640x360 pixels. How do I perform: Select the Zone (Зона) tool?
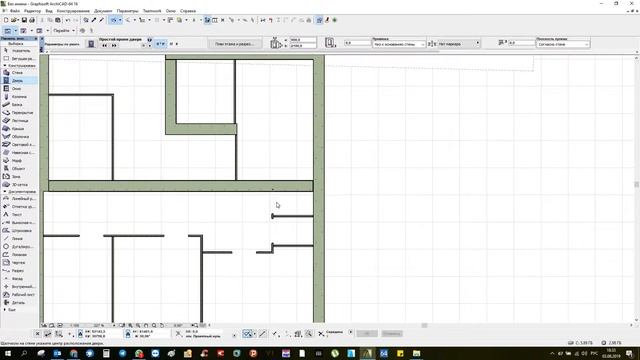19,177
